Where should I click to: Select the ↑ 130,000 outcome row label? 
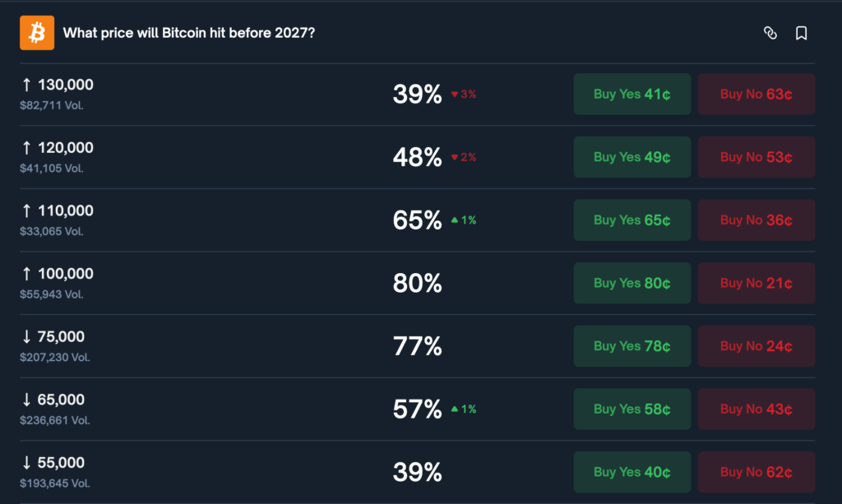58,85
